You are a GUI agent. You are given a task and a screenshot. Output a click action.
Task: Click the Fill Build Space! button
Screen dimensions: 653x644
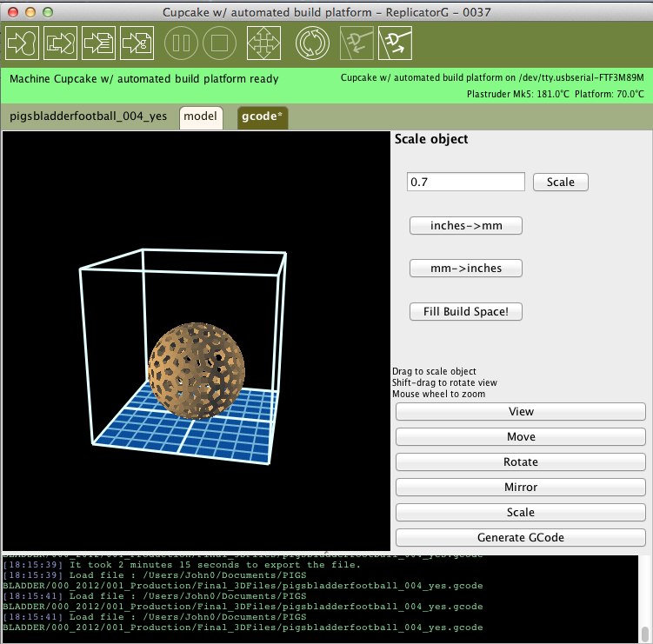466,311
